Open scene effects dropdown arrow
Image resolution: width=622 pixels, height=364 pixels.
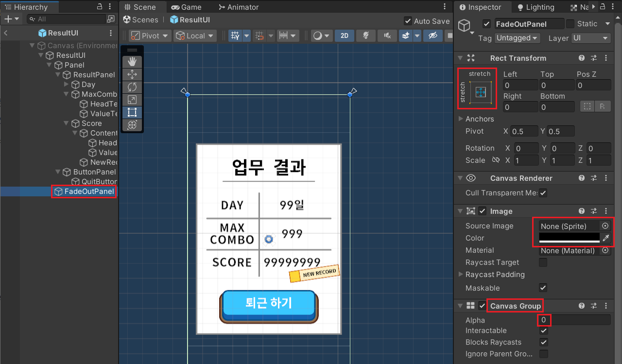pyautogui.click(x=416, y=35)
